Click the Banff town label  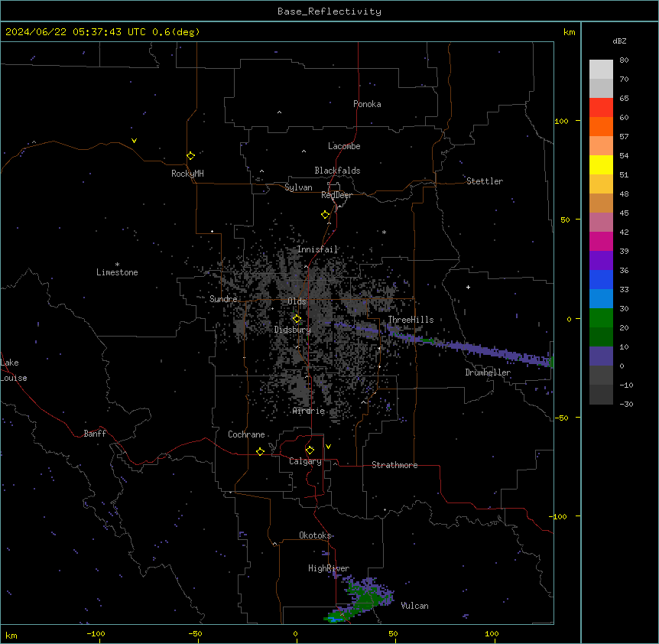(95, 434)
